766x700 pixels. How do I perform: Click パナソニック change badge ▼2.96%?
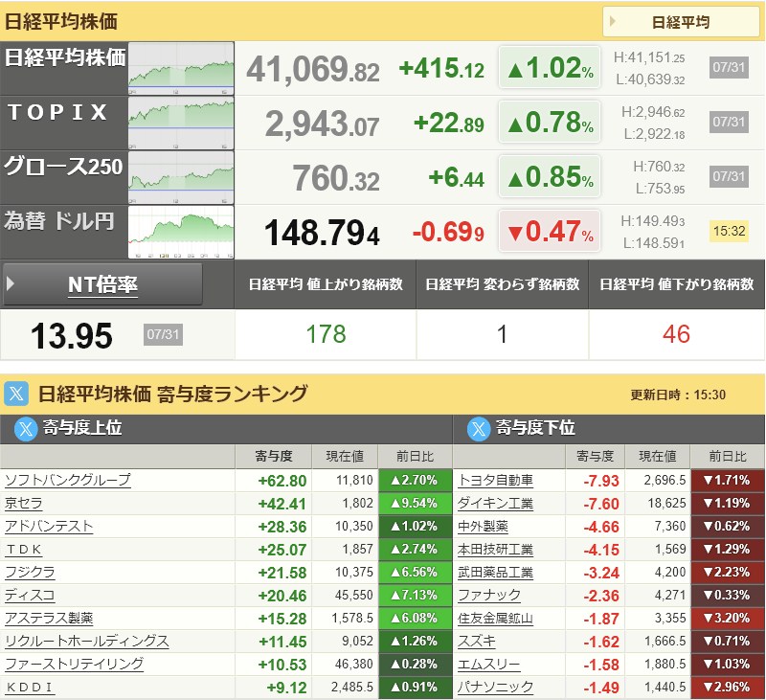728,687
